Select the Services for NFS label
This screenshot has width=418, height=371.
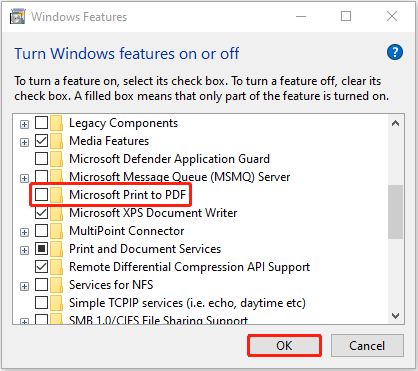point(111,285)
